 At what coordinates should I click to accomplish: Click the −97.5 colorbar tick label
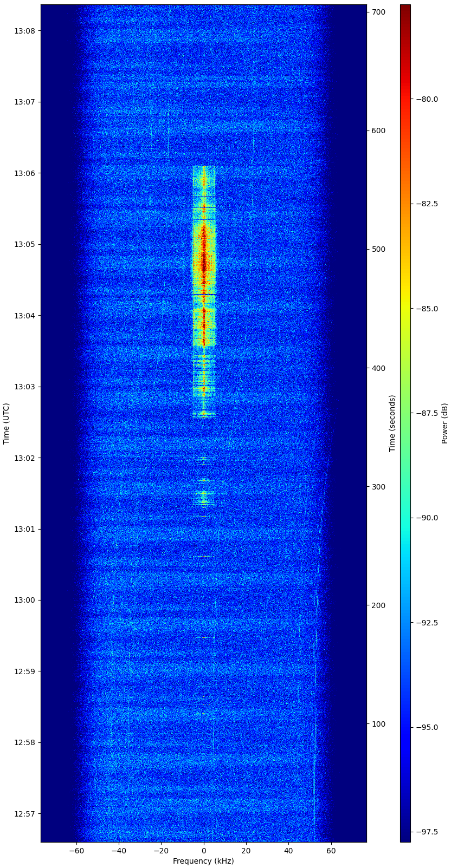point(427,832)
